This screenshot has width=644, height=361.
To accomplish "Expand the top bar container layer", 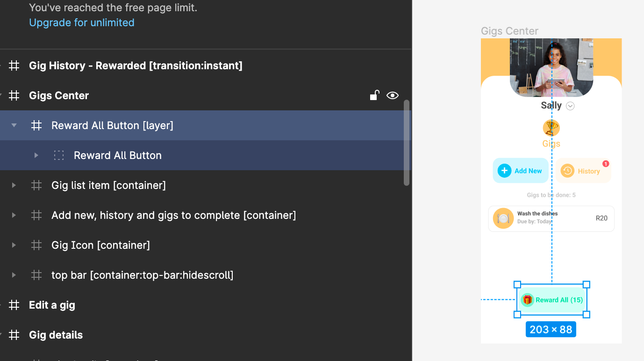I will click(14, 275).
